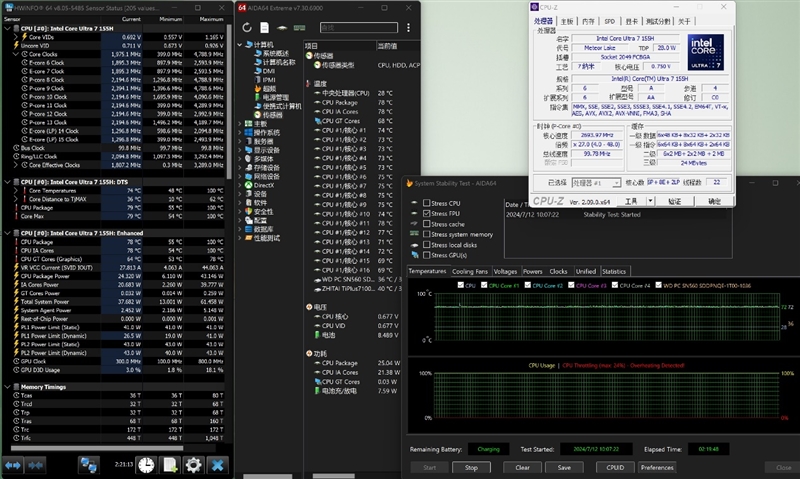The width and height of the screenshot is (800, 479).
Task: Open CPU-Z 工具 dropdown arrow
Action: [x=650, y=201]
